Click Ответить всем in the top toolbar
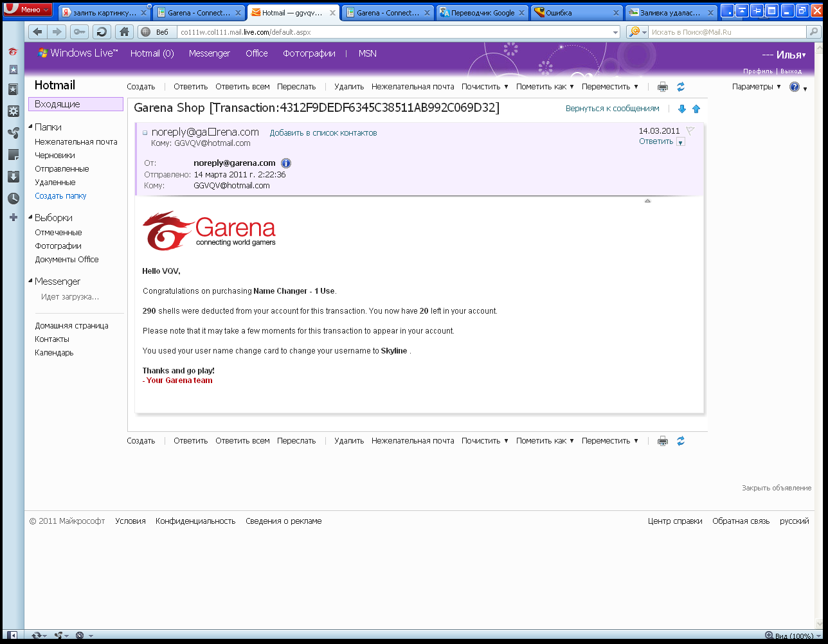The image size is (828, 644). pos(242,87)
